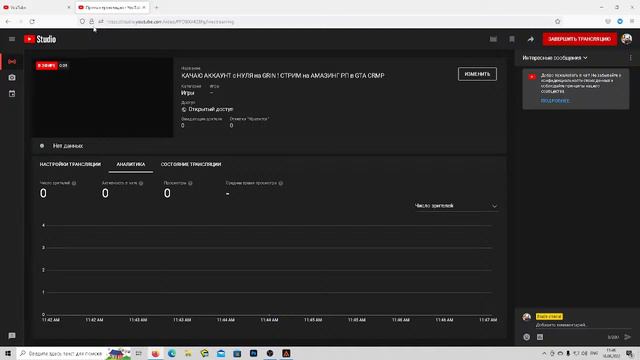Open a new browser tab with plus
This screenshot has height=360, width=640.
[156, 7]
